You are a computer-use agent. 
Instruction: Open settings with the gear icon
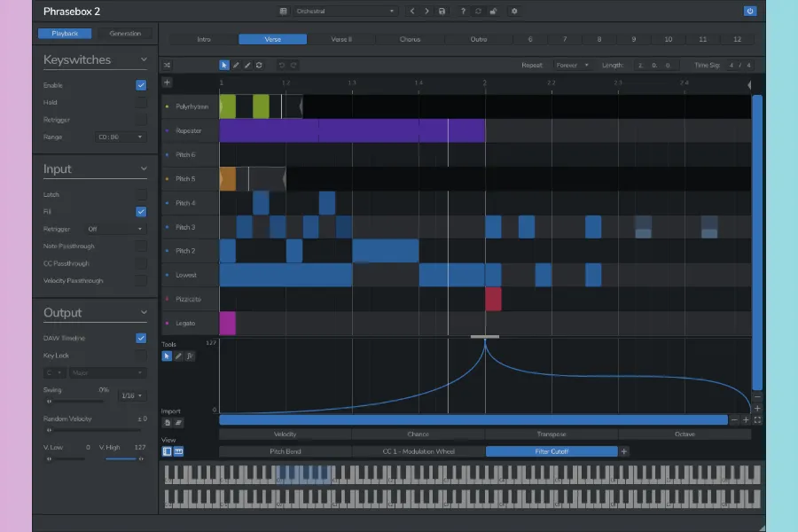coord(514,12)
